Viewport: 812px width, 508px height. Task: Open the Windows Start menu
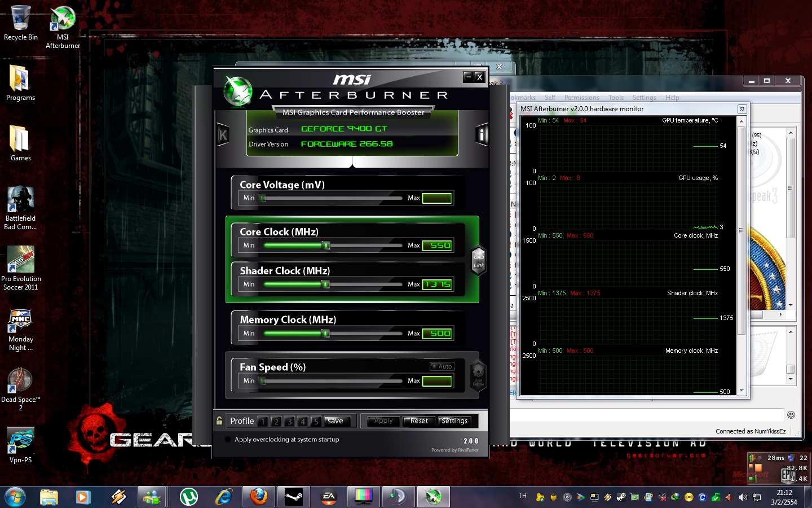tap(15, 497)
